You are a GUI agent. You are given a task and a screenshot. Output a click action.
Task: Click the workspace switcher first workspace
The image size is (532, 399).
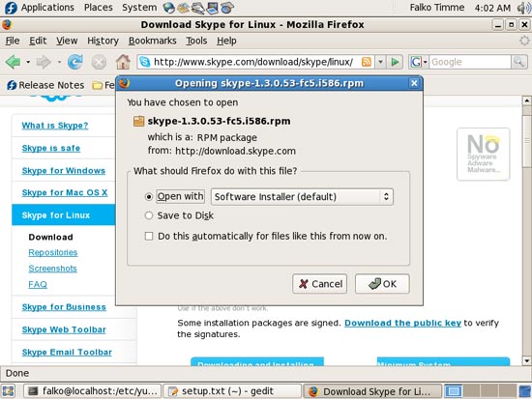[454, 391]
